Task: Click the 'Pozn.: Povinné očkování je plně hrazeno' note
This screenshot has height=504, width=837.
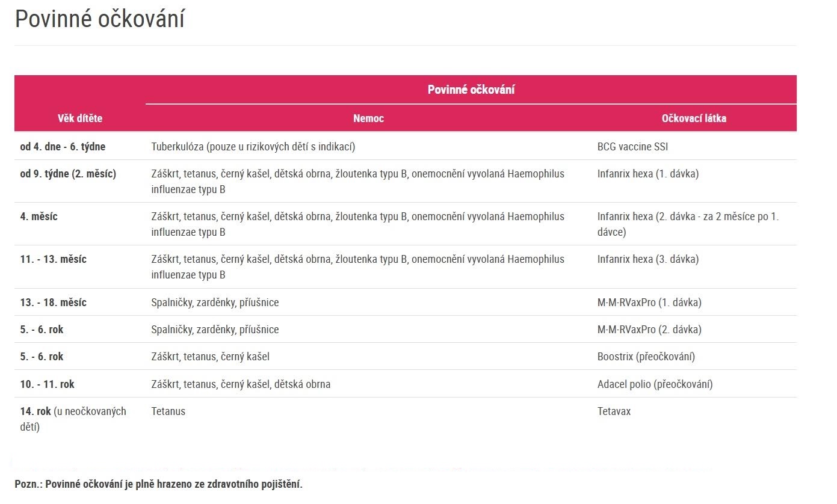Action: point(159,484)
